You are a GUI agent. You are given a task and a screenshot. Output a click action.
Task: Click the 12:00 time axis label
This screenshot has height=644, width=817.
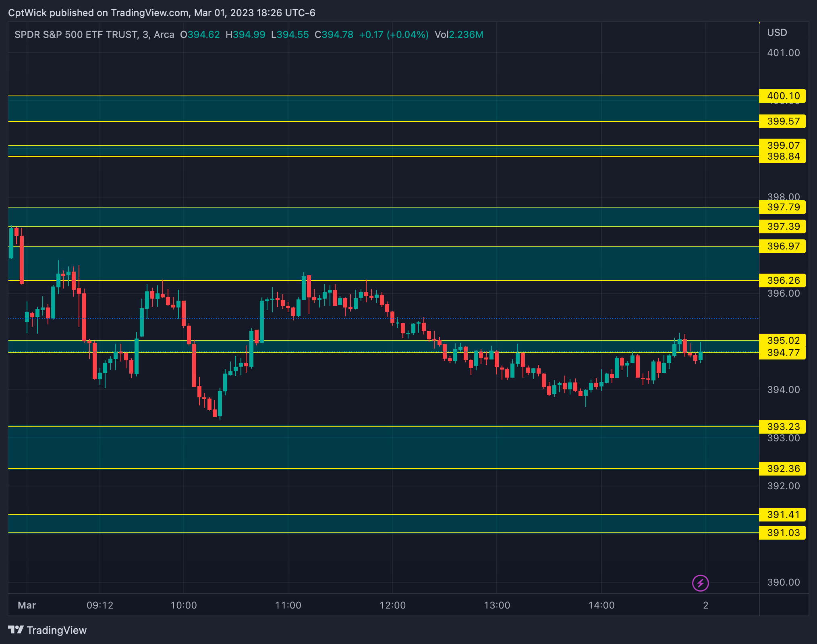[392, 605]
